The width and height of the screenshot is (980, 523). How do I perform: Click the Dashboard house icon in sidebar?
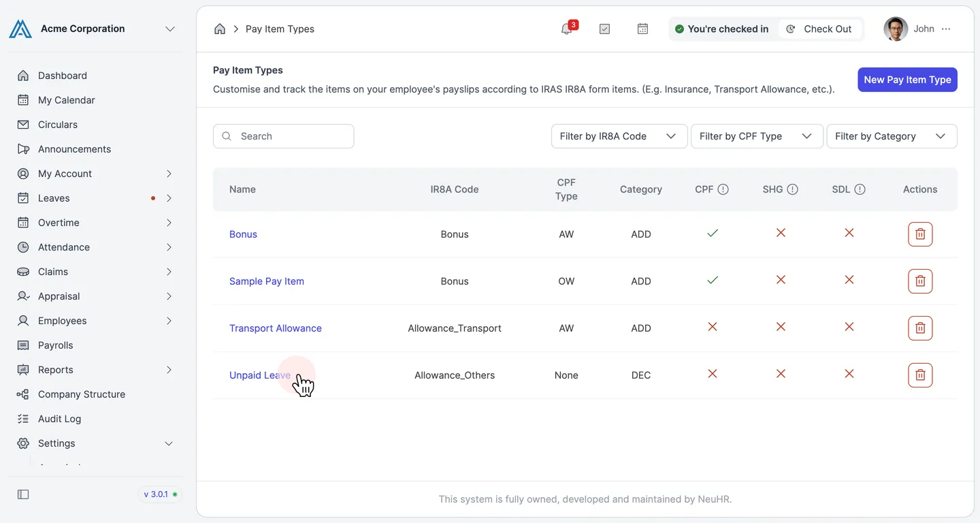click(23, 76)
